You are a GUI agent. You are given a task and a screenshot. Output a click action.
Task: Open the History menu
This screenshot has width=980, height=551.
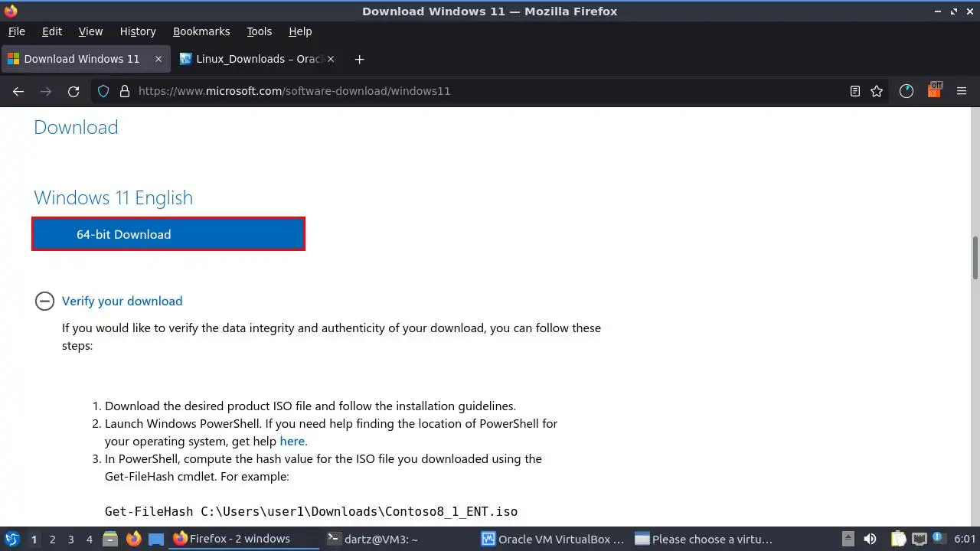point(138,31)
